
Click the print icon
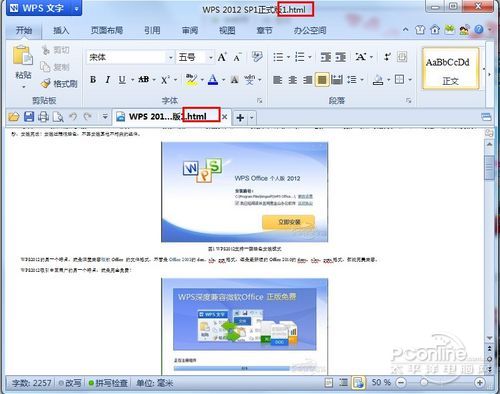(x=43, y=117)
